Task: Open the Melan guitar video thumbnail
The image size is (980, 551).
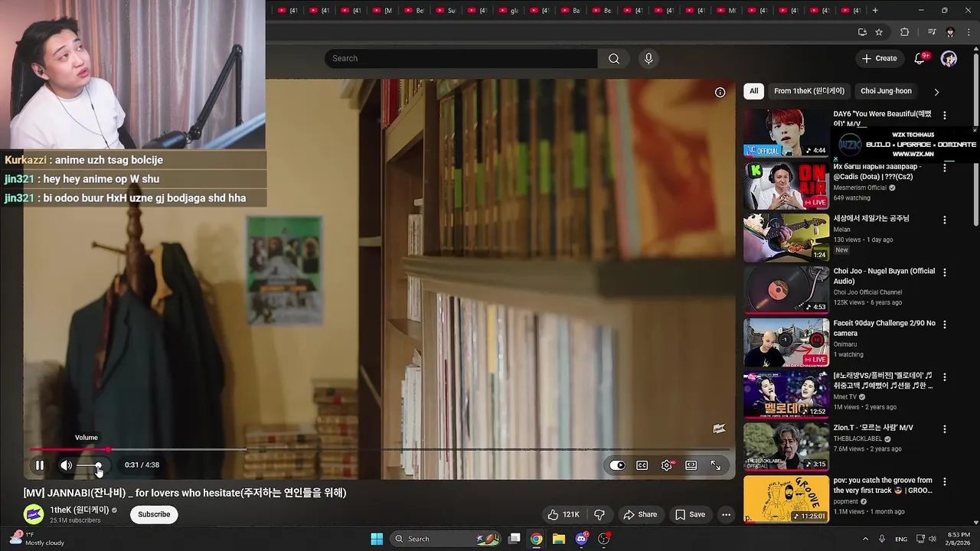Action: tap(786, 237)
